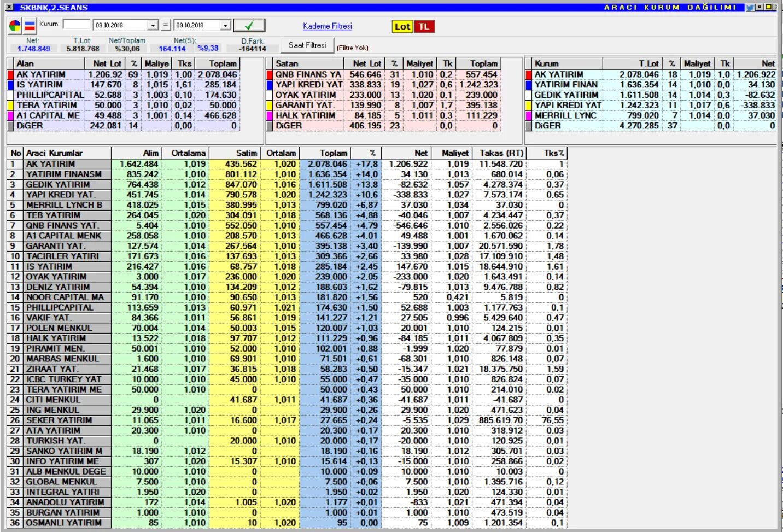
Task: Select SEKER YATIRIM row
Action: (x=287, y=420)
